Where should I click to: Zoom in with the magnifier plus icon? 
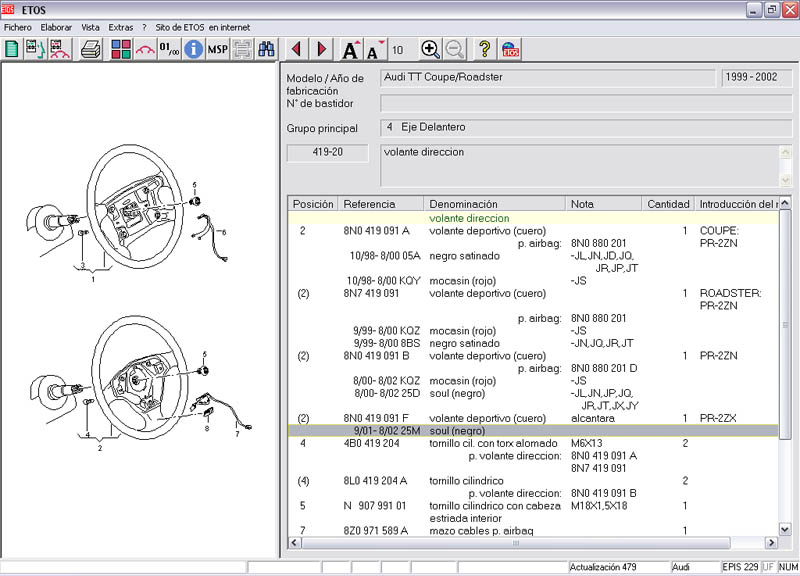[430, 49]
